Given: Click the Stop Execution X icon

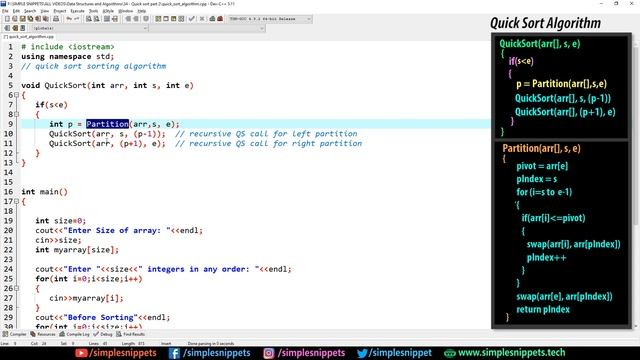Looking at the screenshot, I should (202, 19).
